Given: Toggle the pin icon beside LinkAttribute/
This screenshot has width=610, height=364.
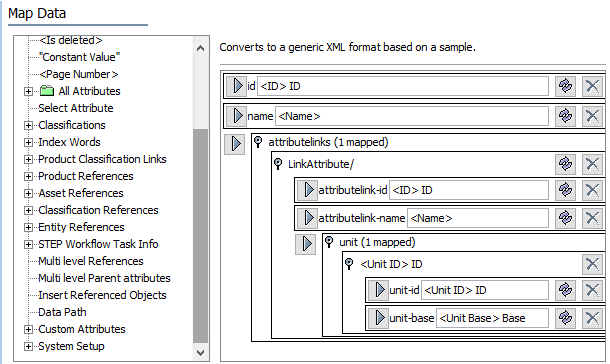Looking at the screenshot, I should click(278, 163).
